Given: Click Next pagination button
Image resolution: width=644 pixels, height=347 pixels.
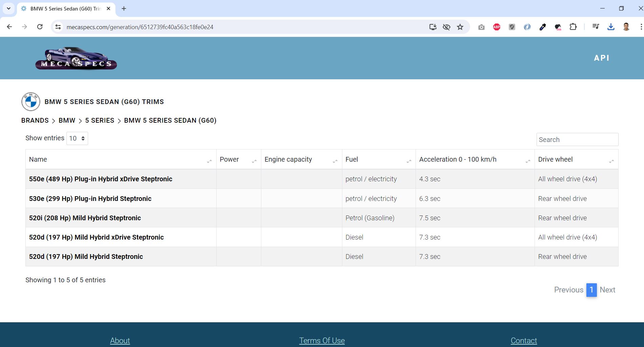Looking at the screenshot, I should pos(607,290).
